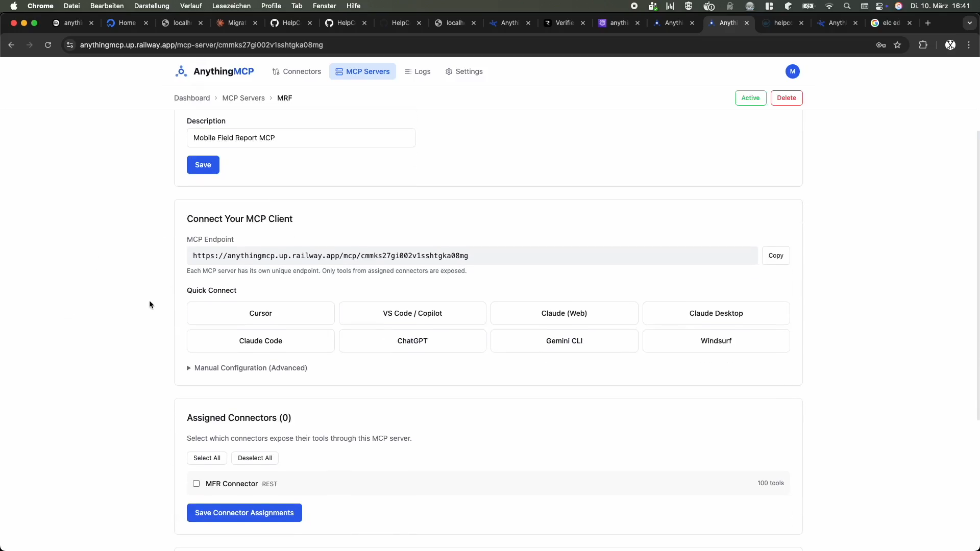Choose Windsurf quick connect
980x551 pixels.
point(716,341)
